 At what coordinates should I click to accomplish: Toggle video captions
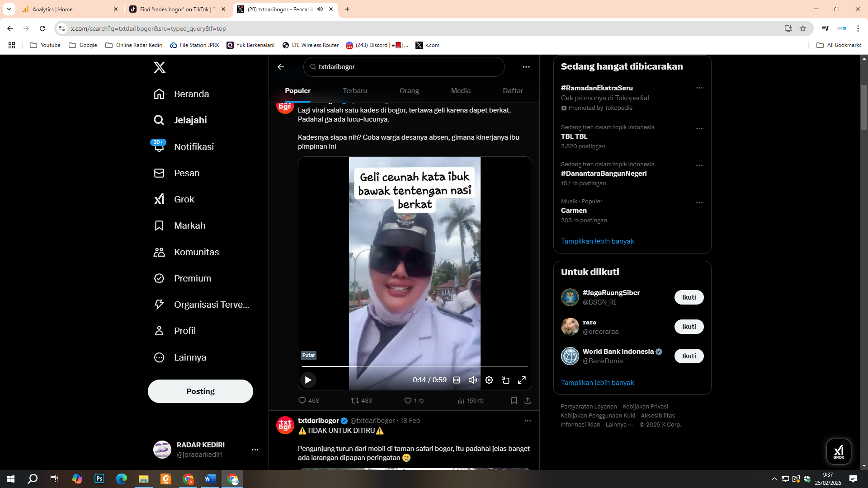pyautogui.click(x=457, y=380)
